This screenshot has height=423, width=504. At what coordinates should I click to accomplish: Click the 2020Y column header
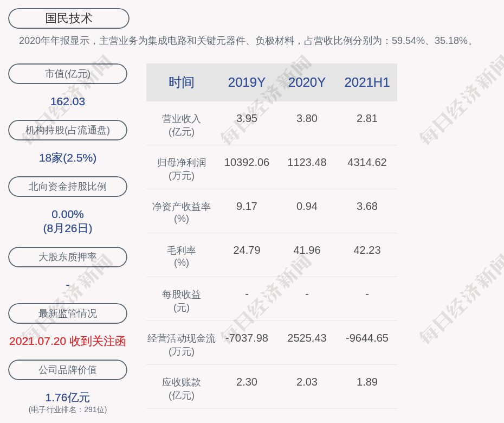(x=307, y=82)
